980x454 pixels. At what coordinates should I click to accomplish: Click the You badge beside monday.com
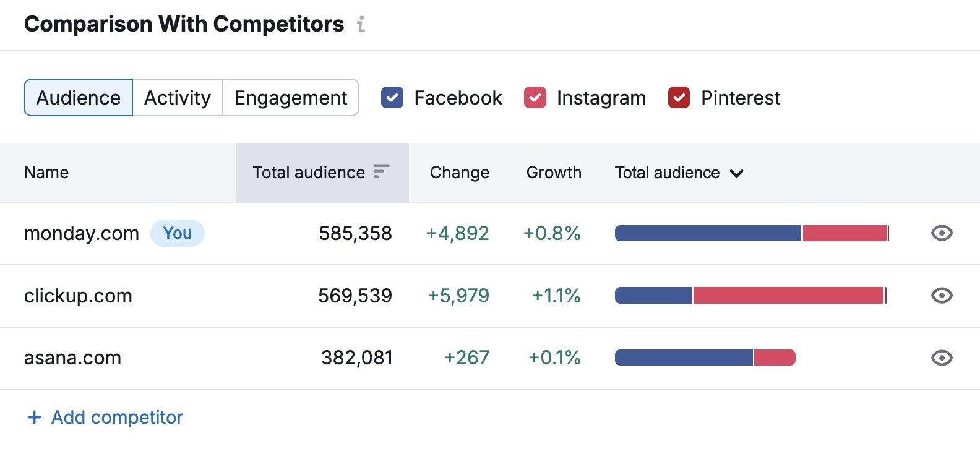178,233
